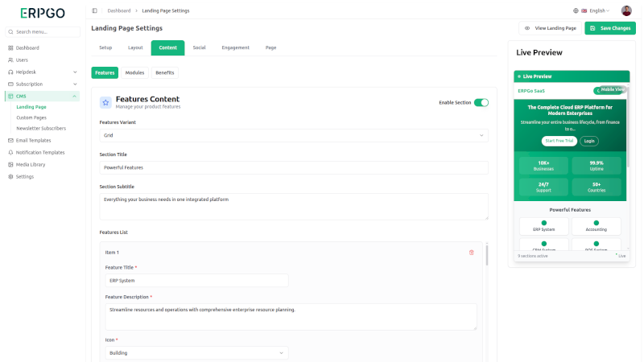
Task: Open the English language dropdown
Action: 599,10
